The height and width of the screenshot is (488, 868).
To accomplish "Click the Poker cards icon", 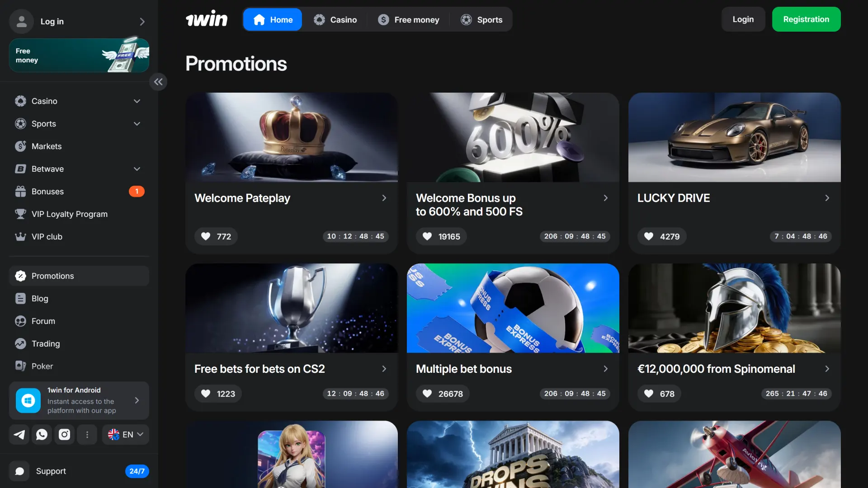I will (20, 366).
